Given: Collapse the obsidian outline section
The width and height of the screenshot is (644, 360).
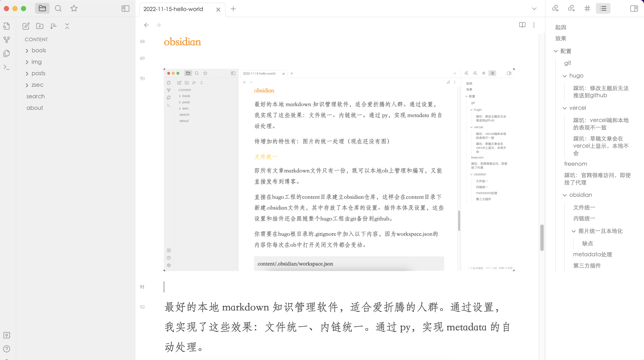Looking at the screenshot, I should pos(564,195).
